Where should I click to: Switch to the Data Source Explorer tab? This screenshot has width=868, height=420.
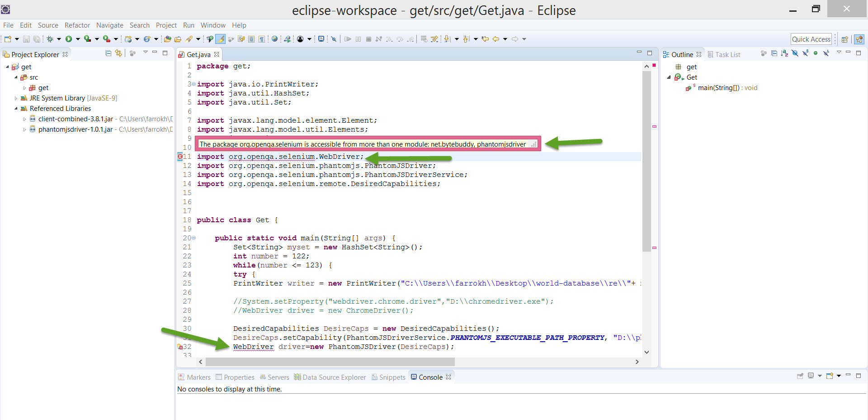(330, 377)
